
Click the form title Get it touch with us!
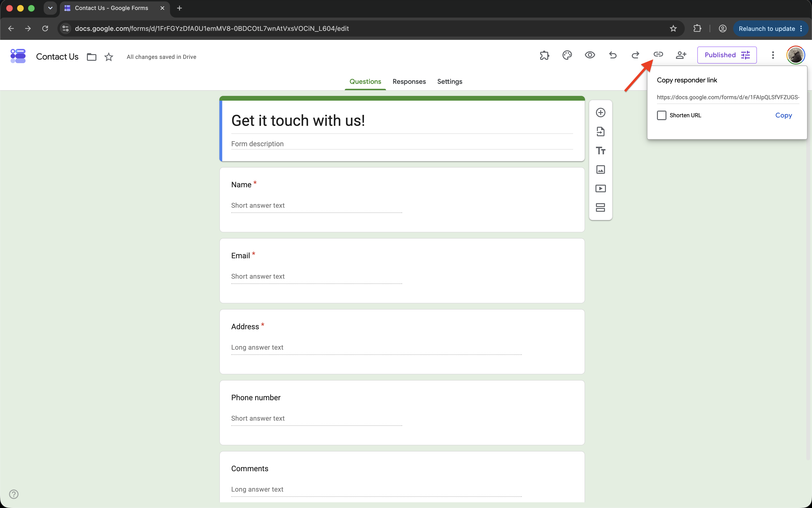(x=298, y=121)
